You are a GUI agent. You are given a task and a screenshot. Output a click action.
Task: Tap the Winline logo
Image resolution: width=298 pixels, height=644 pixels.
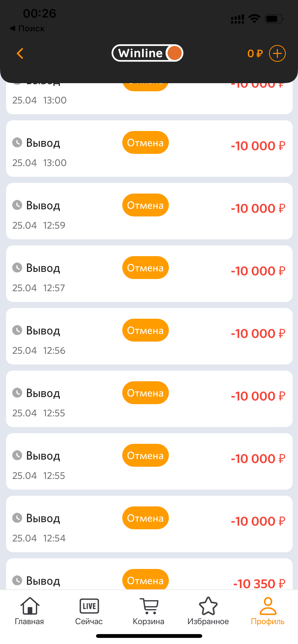pyautogui.click(x=147, y=53)
